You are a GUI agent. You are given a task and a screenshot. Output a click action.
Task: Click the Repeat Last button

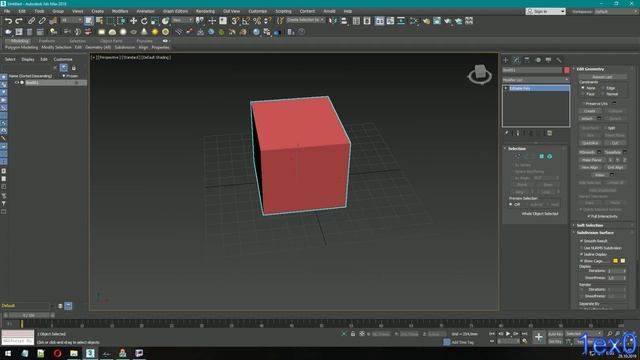coord(602,77)
